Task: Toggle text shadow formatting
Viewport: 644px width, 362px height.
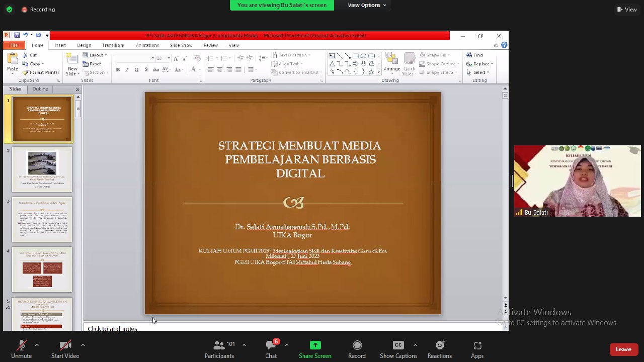Action: coord(146,70)
